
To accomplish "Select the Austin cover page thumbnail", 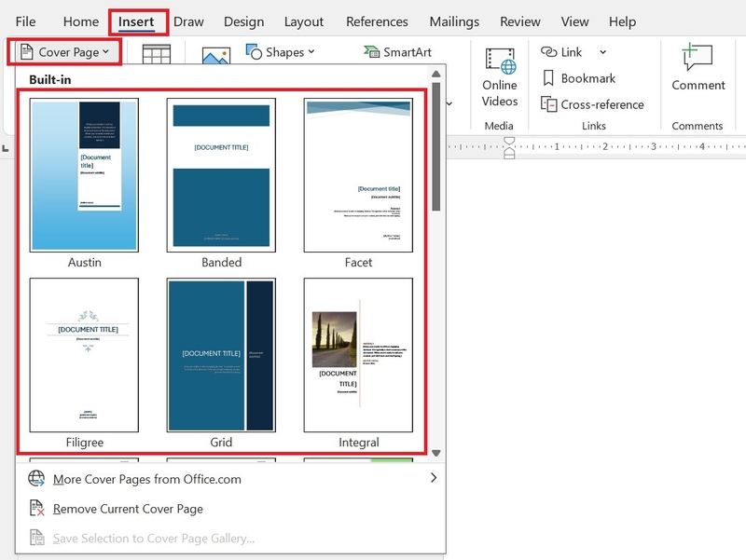I will (x=84, y=175).
